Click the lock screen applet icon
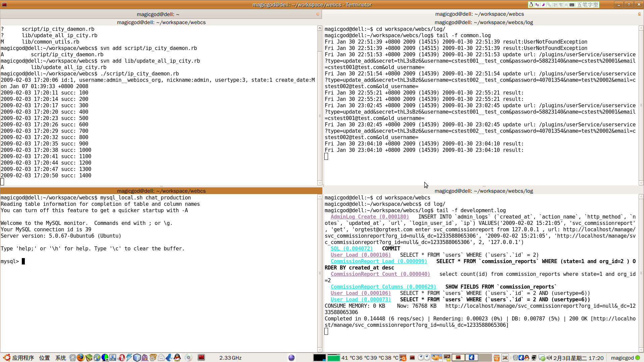The width and height of the screenshot is (644, 362). [x=447, y=358]
